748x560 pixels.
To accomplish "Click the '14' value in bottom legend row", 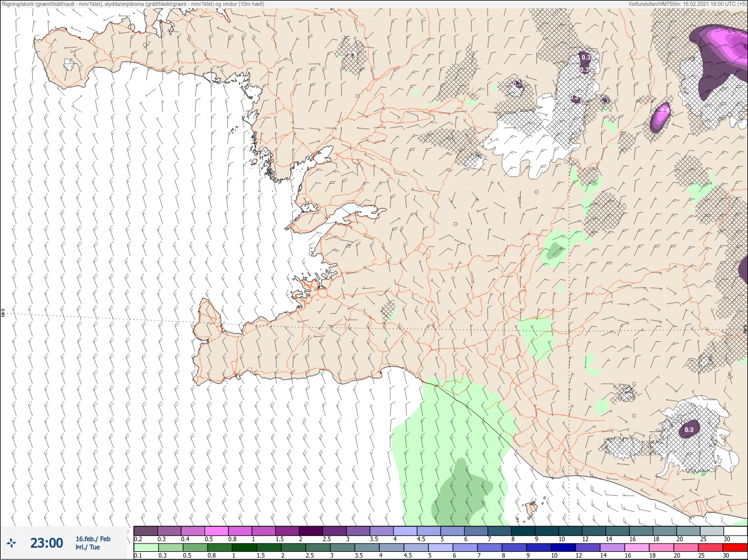I will [x=604, y=555].
